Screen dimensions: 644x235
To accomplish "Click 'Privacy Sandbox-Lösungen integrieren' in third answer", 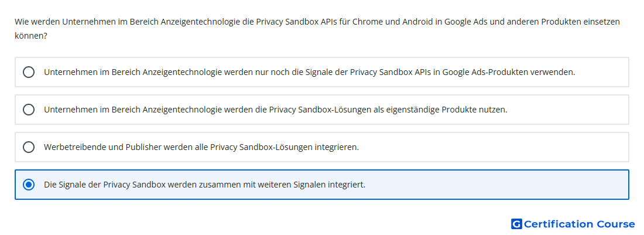I will (284, 147).
